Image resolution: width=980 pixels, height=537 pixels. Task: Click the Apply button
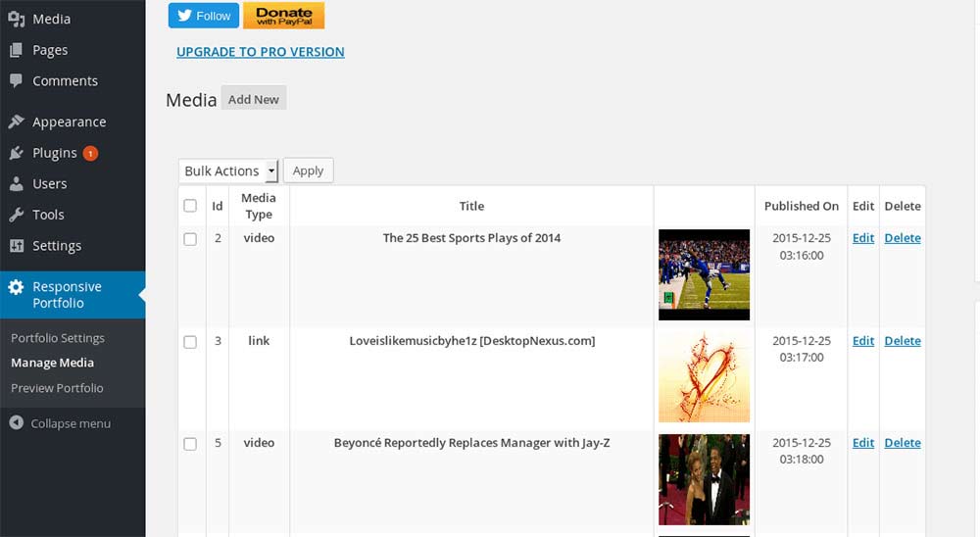[x=308, y=171]
